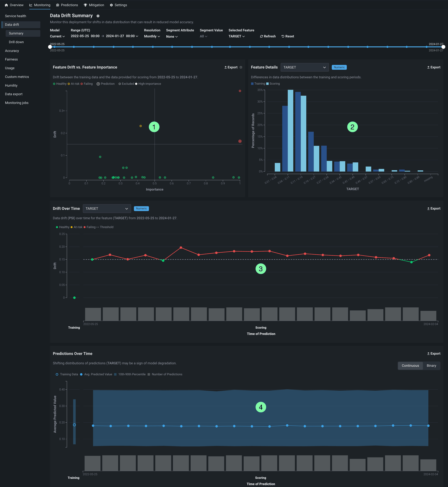Click the gear icon beside Data Drift Summary
This screenshot has width=448, height=487.
pos(98,16)
